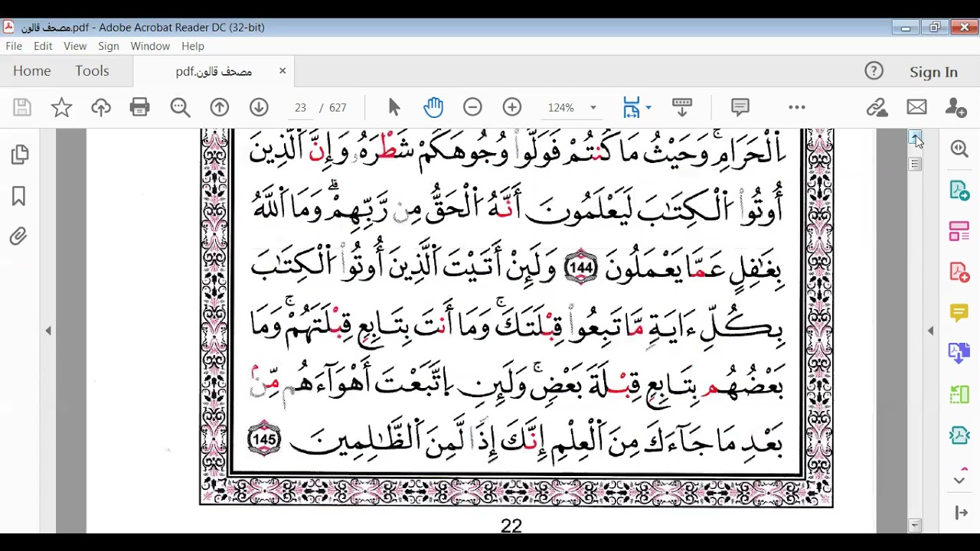Show more tools with the down chevron in right pane

point(959,480)
